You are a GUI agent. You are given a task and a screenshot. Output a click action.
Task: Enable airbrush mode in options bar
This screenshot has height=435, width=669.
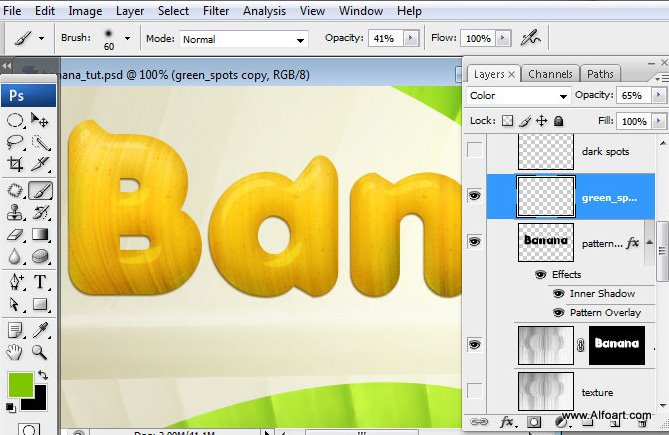[x=531, y=38]
